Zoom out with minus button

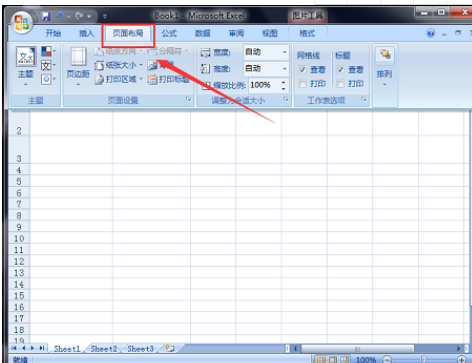[x=387, y=360]
